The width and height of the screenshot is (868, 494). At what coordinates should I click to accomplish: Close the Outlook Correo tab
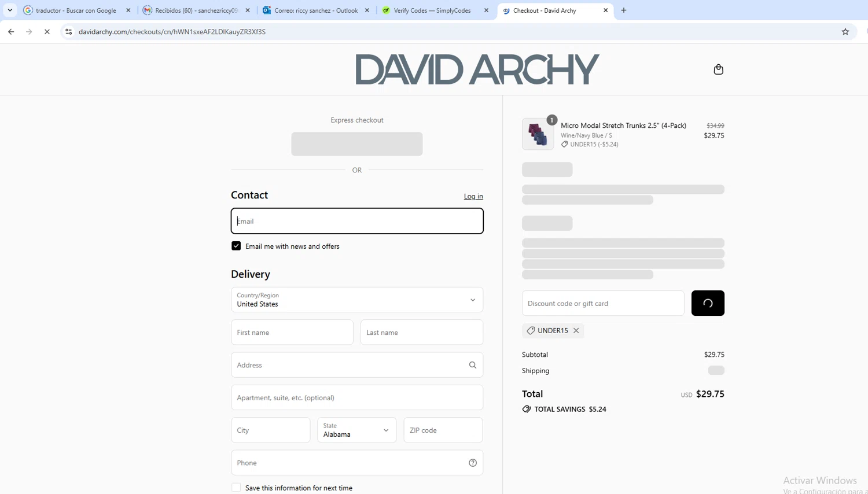(367, 10)
